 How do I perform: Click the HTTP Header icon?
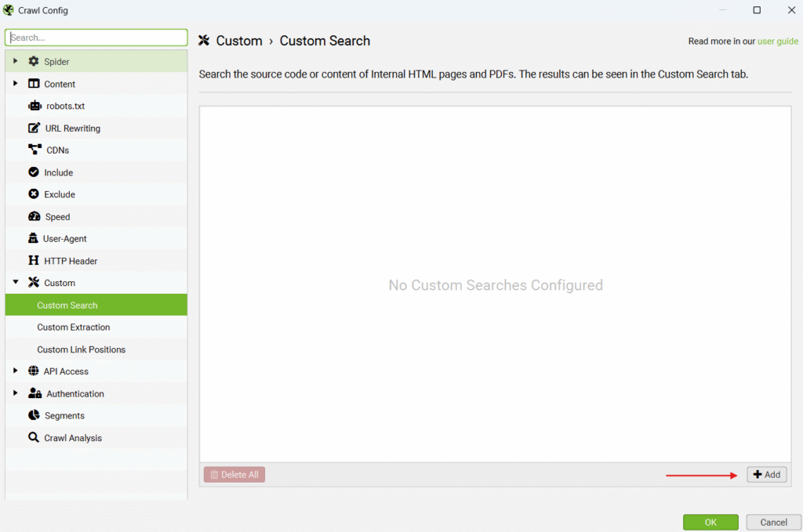34,261
